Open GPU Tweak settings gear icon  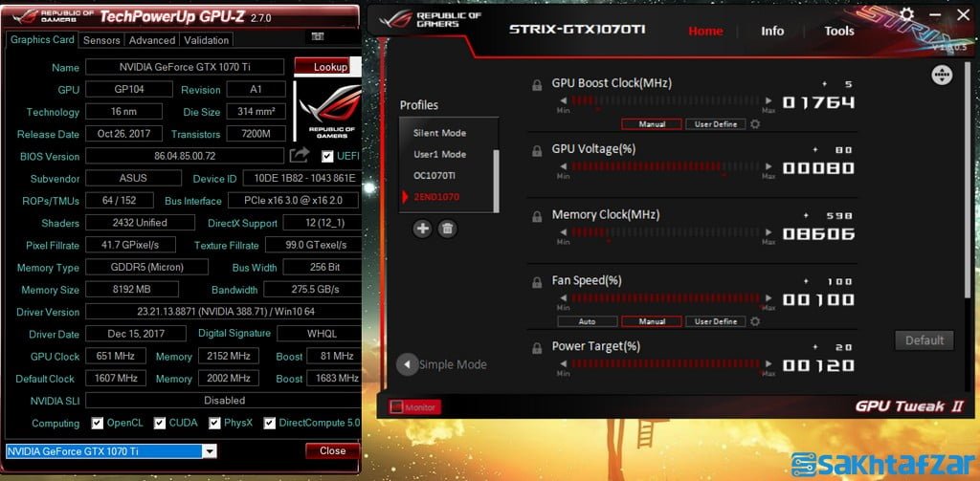pyautogui.click(x=906, y=15)
